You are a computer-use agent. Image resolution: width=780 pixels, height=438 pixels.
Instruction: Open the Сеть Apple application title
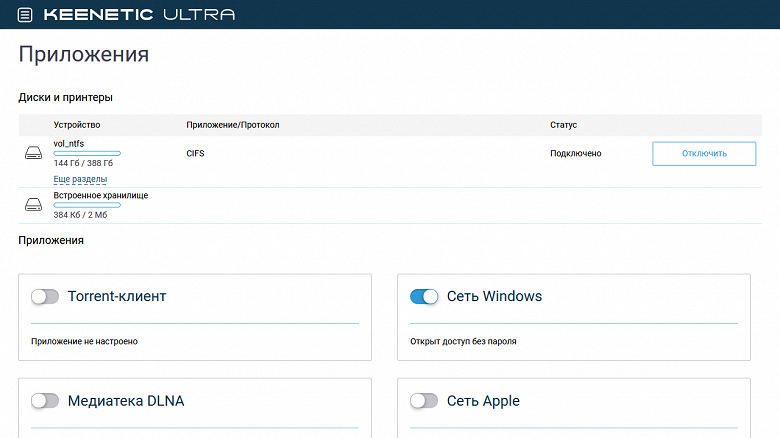pos(483,401)
